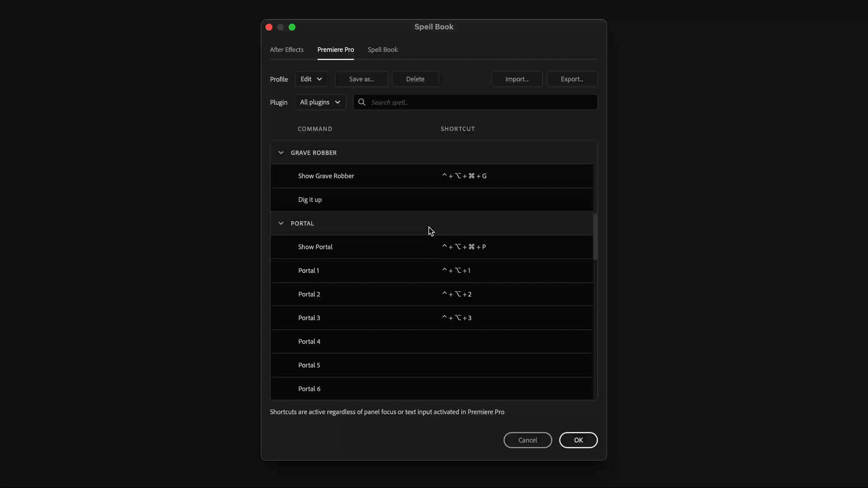Click the Delete profile button
The height and width of the screenshot is (488, 868).
(415, 79)
